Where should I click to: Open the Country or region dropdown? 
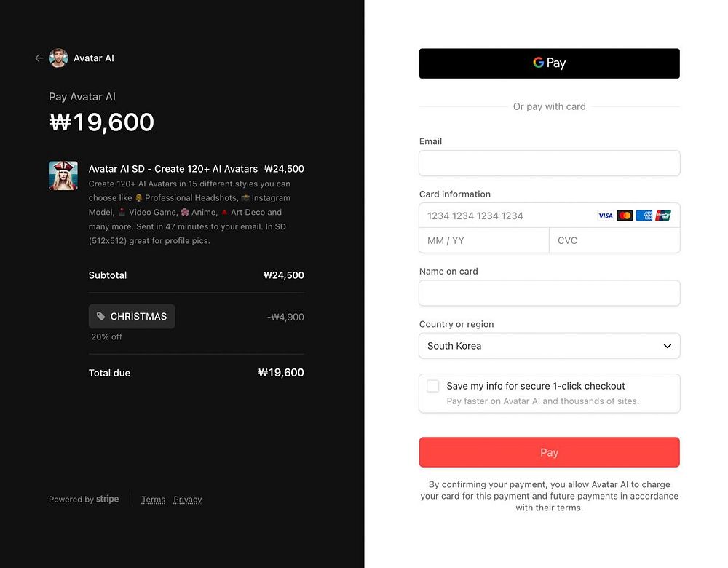[x=549, y=346]
